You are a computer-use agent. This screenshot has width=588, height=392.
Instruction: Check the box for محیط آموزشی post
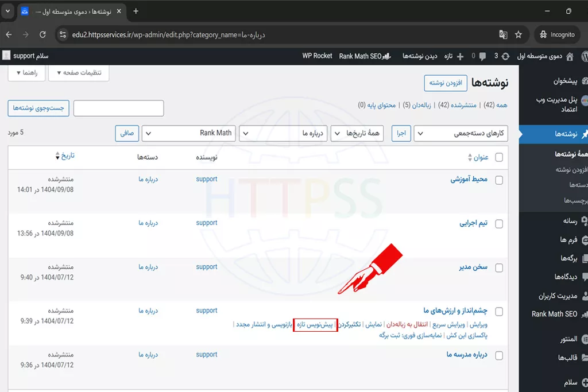pyautogui.click(x=498, y=180)
